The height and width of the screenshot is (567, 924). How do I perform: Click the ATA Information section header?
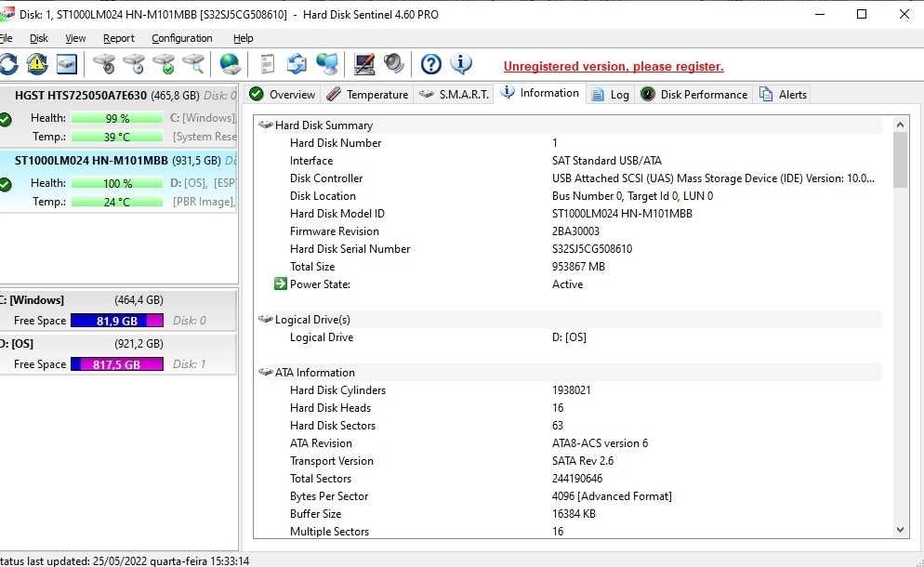[x=569, y=373]
